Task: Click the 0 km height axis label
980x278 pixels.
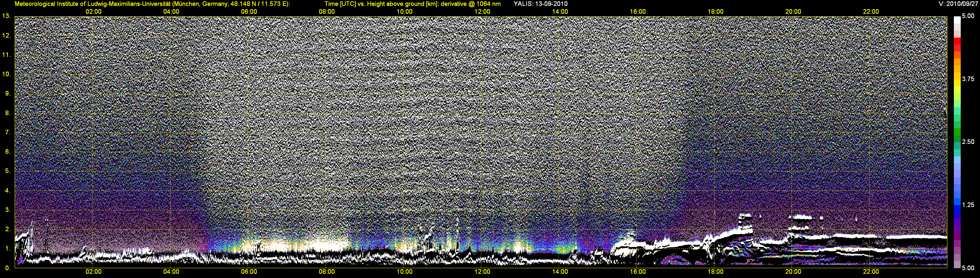Action: tap(8, 268)
